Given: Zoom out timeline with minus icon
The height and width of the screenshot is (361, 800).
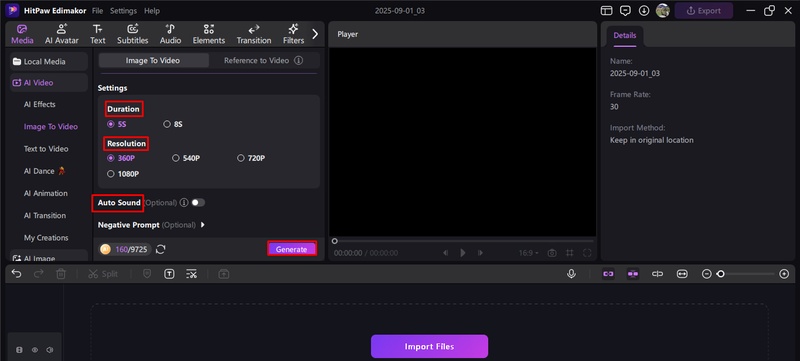Looking at the screenshot, I should [706, 274].
